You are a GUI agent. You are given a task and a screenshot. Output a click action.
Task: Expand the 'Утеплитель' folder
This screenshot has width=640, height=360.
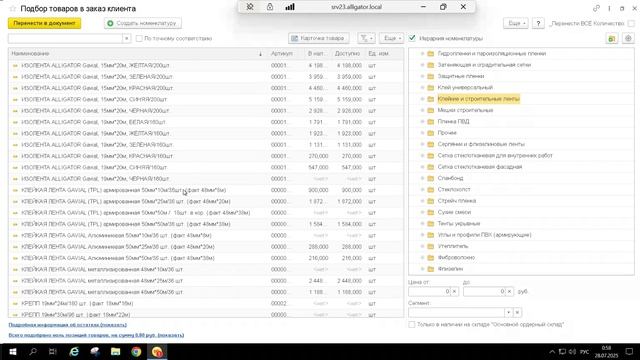pos(422,246)
